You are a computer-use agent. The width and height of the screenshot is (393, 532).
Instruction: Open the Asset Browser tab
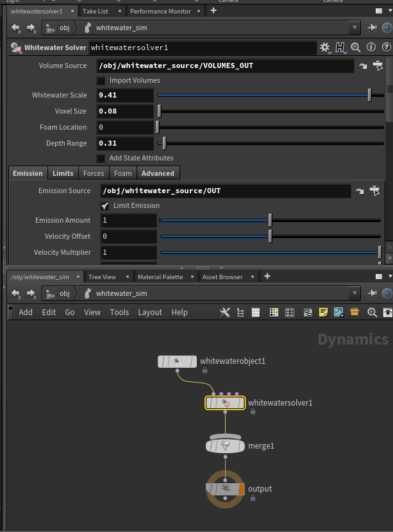click(222, 277)
